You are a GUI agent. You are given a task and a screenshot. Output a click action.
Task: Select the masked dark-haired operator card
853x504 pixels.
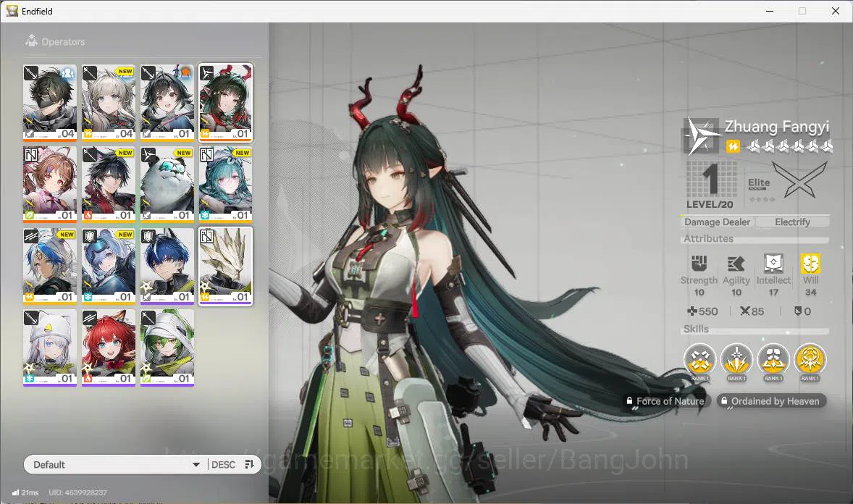tap(50, 102)
